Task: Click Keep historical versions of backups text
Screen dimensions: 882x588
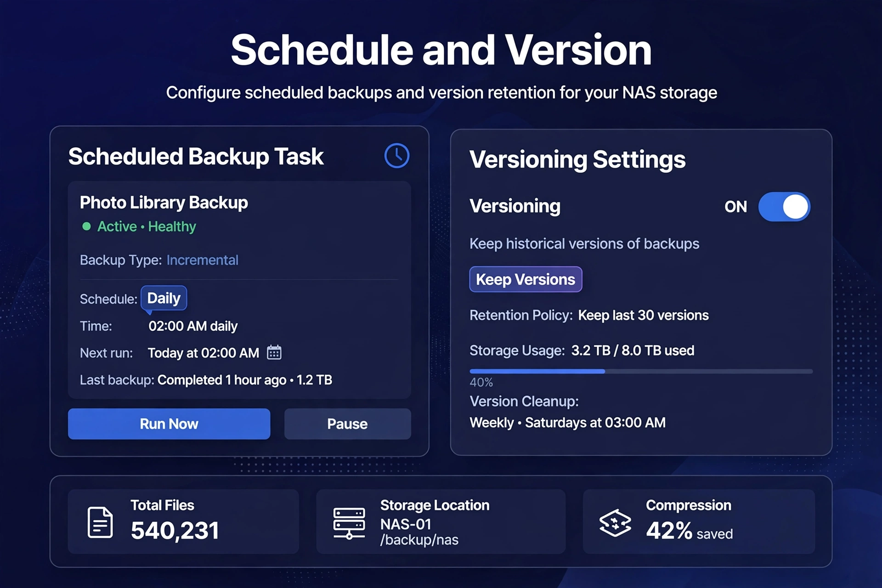Action: 584,243
